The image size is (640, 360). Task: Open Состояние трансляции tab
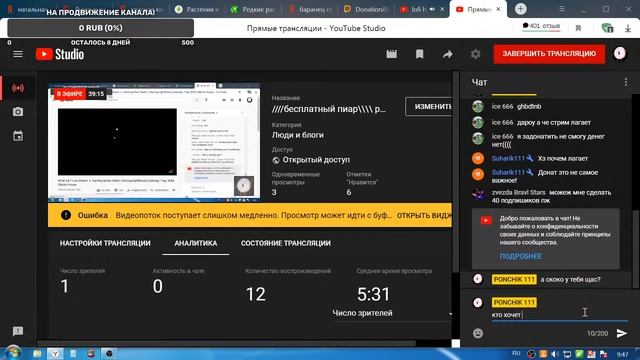[x=286, y=243]
